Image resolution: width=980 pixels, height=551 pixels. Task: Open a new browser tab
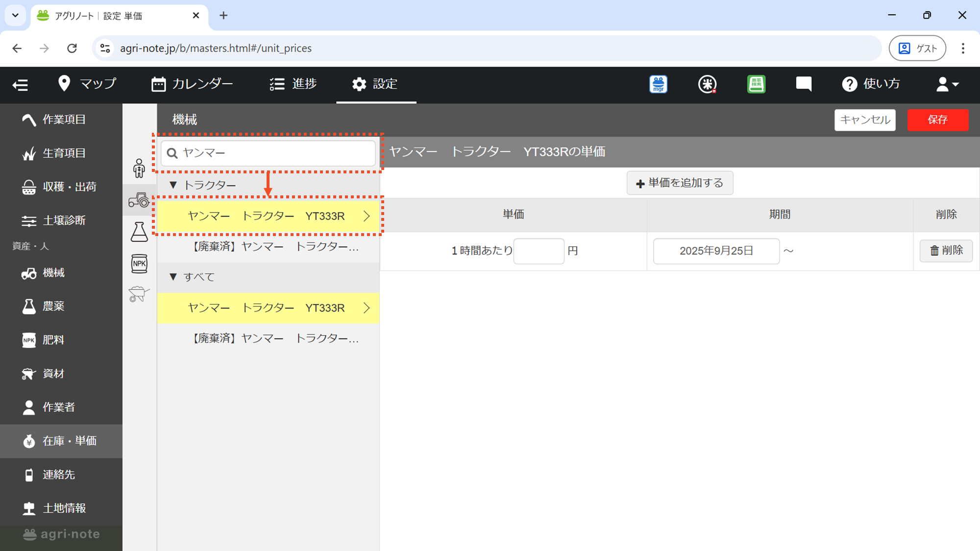223,16
